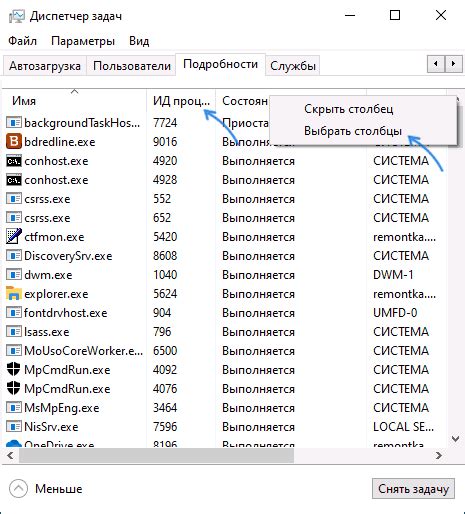The width and height of the screenshot is (465, 514).
Task: Click the MsMpEng.exe process icon
Action: (x=14, y=408)
